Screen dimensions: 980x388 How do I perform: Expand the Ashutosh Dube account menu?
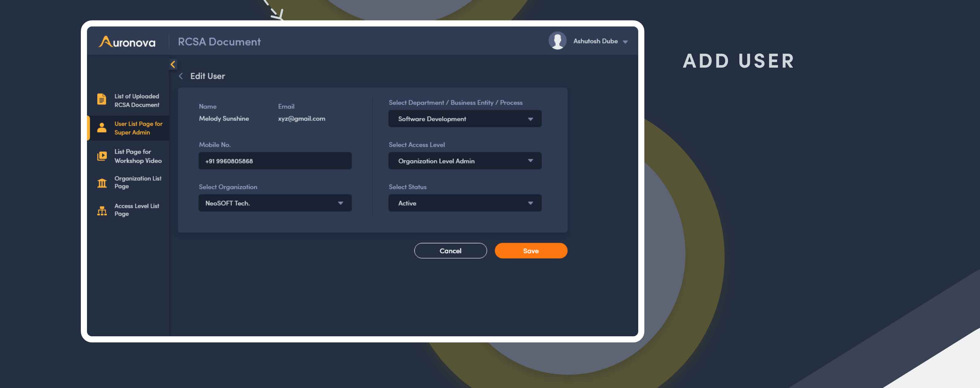pos(625,42)
